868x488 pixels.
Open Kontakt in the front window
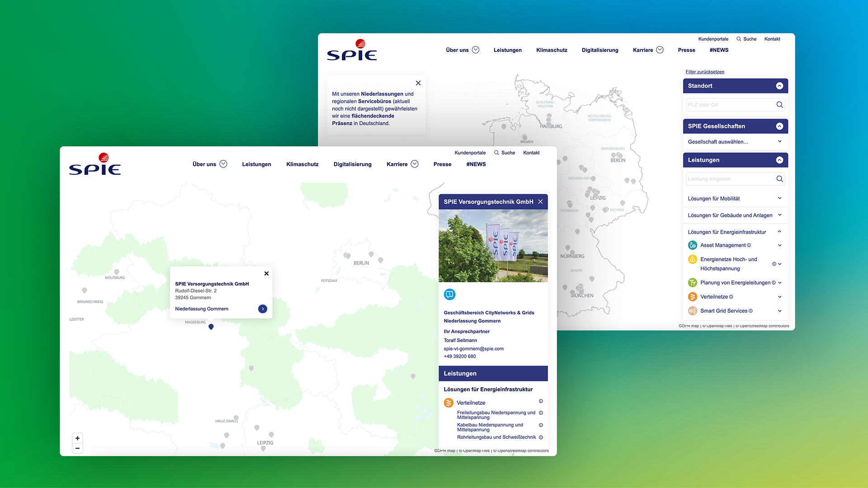531,153
